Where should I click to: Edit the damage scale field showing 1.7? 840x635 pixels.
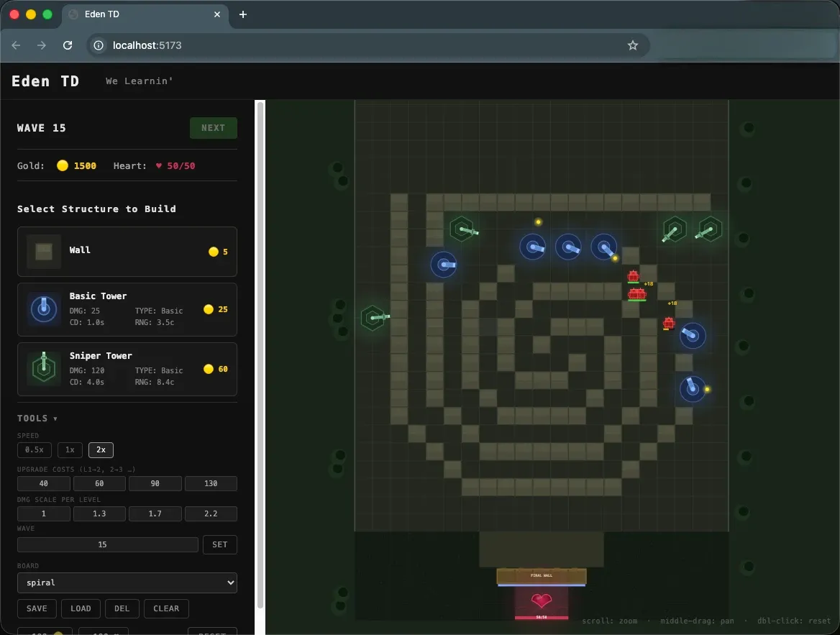pyautogui.click(x=155, y=513)
